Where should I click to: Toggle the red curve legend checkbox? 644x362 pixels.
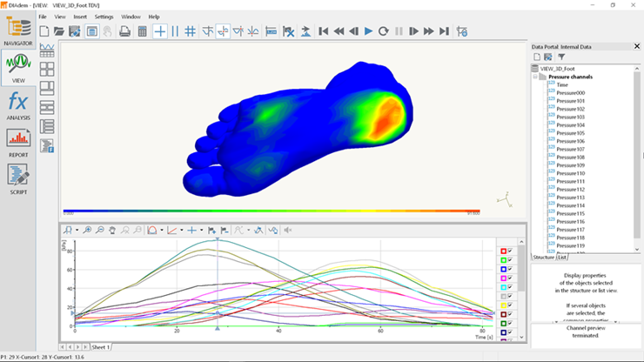coord(511,251)
